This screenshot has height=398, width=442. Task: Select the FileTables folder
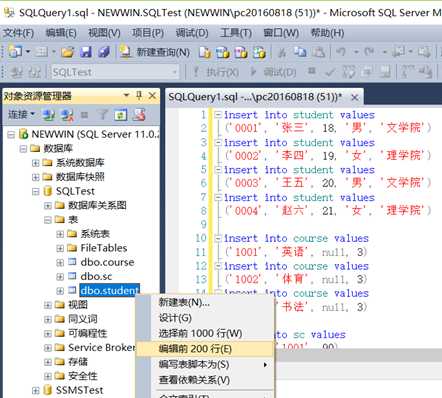click(104, 248)
